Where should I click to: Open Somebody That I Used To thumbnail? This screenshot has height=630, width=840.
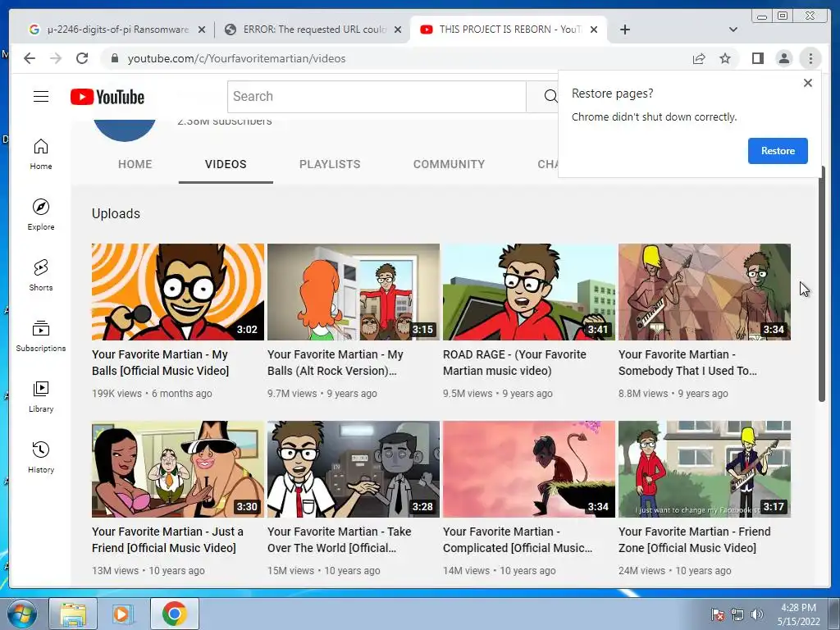705,292
